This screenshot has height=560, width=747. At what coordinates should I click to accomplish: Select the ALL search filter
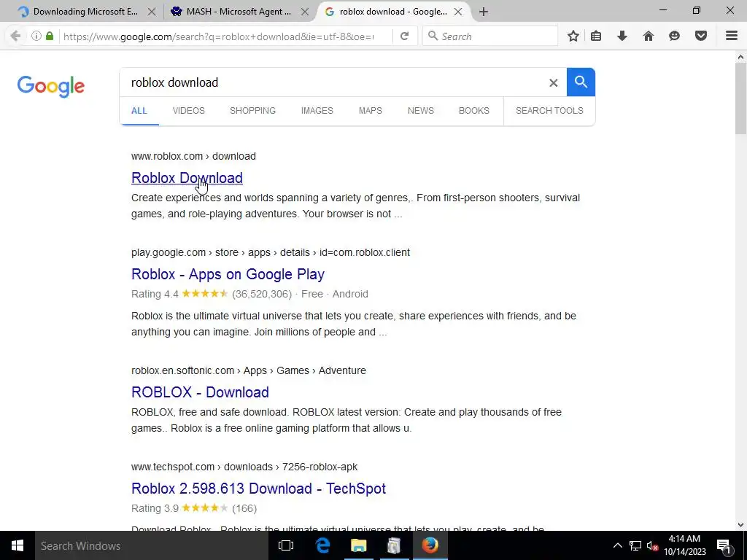pyautogui.click(x=139, y=111)
